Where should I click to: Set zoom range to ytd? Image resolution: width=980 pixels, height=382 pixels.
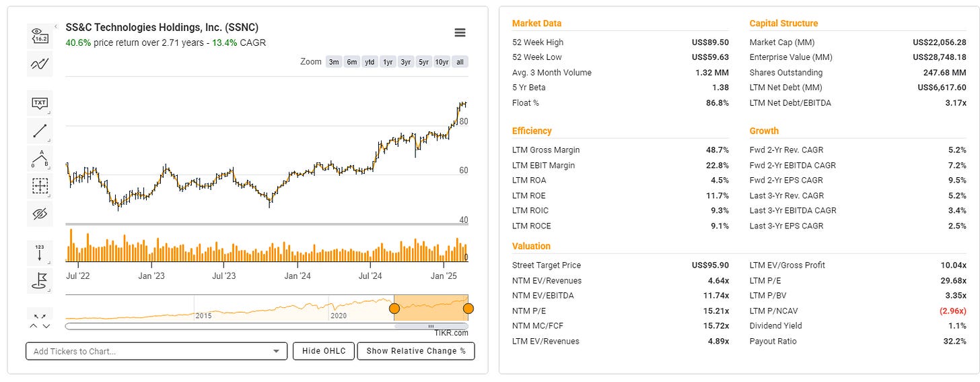[x=370, y=62]
